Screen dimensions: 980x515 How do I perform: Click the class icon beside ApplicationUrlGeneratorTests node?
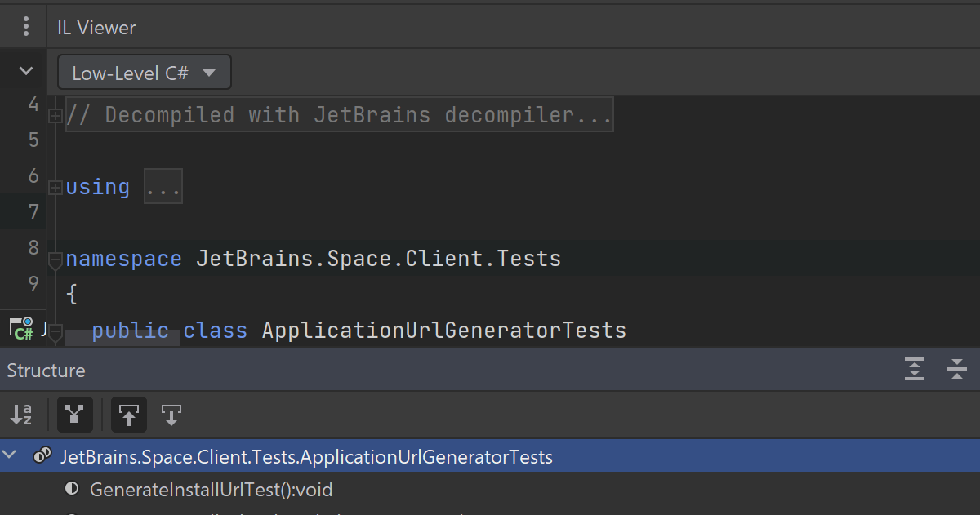pyautogui.click(x=42, y=457)
